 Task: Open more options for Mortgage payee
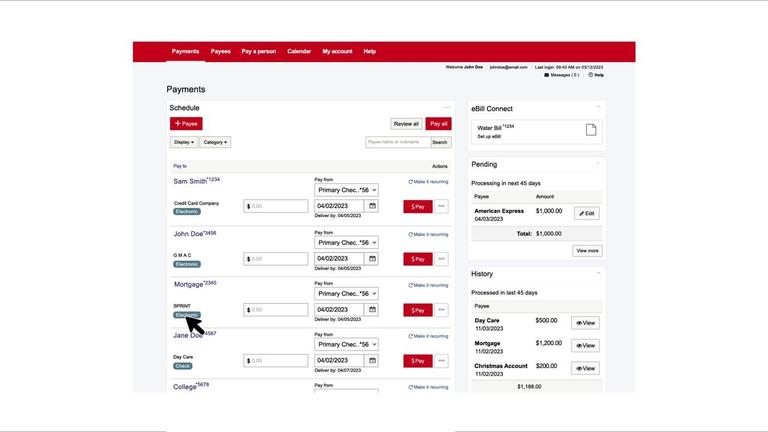(x=441, y=310)
